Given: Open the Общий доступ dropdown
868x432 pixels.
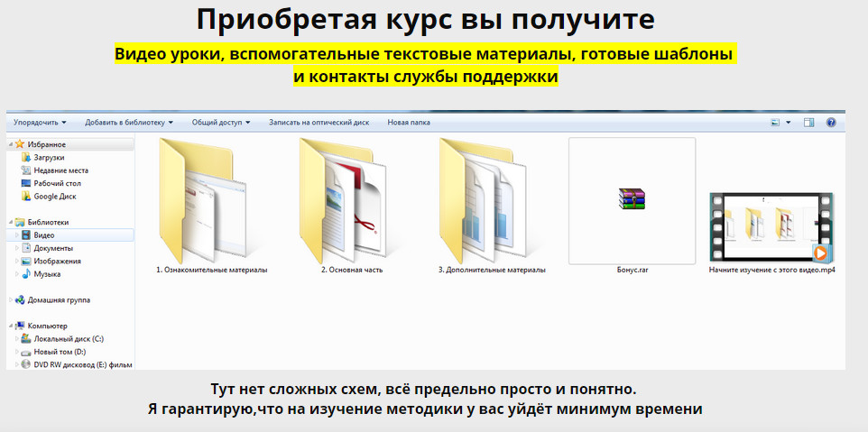Looking at the screenshot, I should point(221,123).
